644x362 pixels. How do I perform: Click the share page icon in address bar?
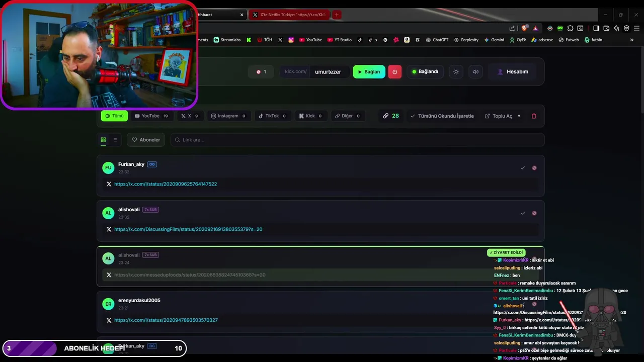[512, 28]
